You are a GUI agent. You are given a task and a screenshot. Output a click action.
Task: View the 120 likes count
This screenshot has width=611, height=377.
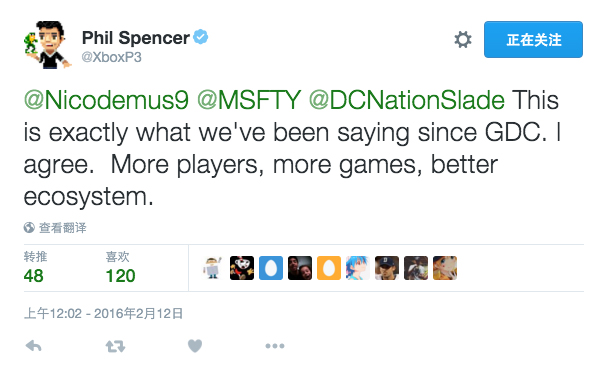click(x=120, y=276)
